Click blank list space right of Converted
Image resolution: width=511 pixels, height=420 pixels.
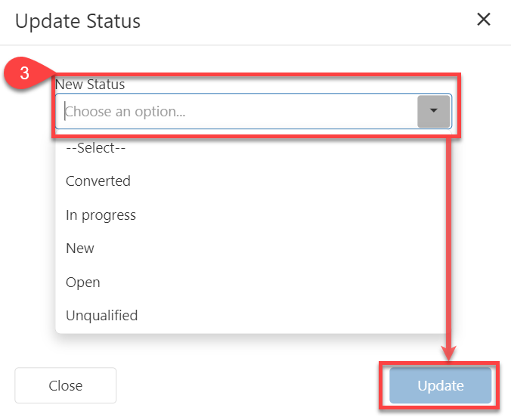[x=287, y=181]
